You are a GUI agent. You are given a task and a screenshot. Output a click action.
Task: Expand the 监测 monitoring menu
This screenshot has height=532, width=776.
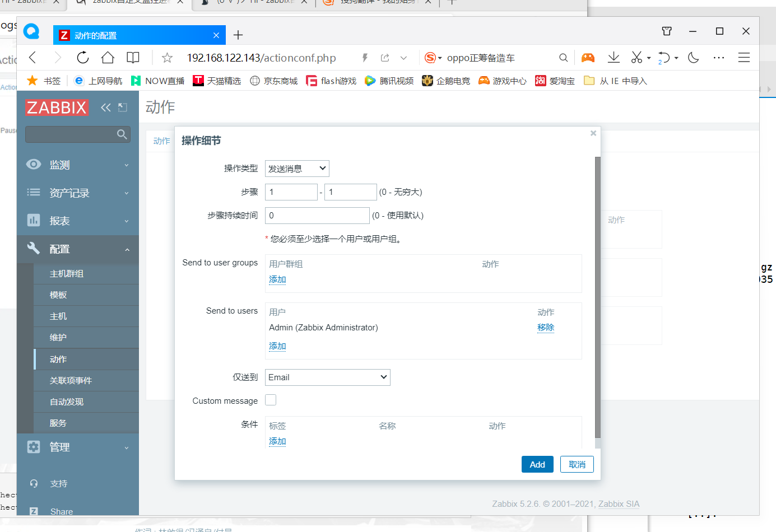78,165
